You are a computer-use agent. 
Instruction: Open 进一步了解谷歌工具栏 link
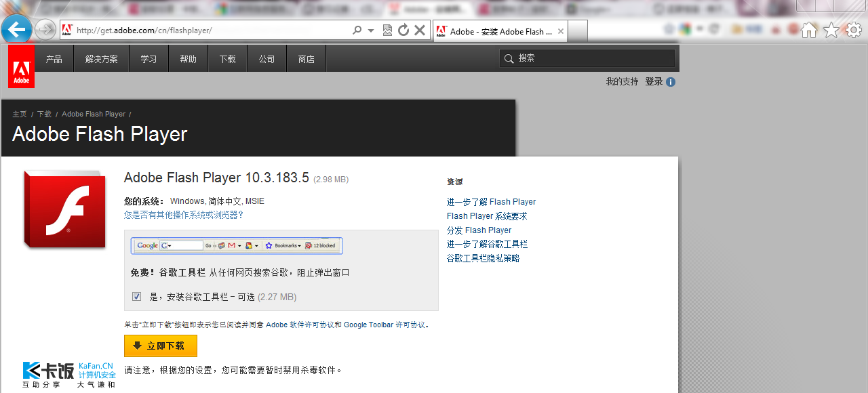click(487, 244)
